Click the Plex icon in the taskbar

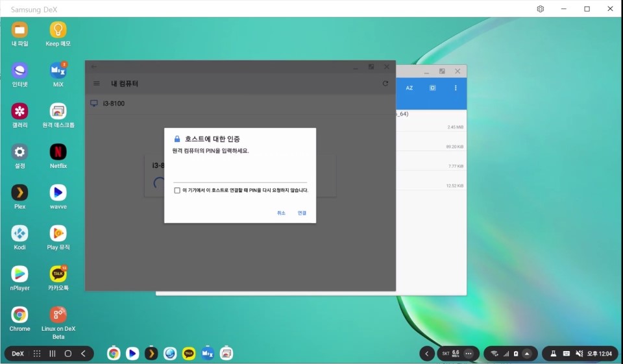click(151, 353)
